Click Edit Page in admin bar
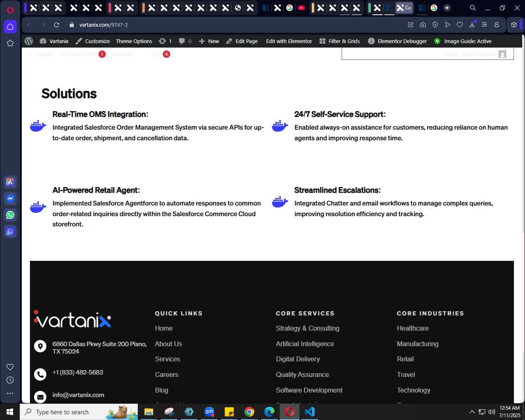 click(x=242, y=41)
